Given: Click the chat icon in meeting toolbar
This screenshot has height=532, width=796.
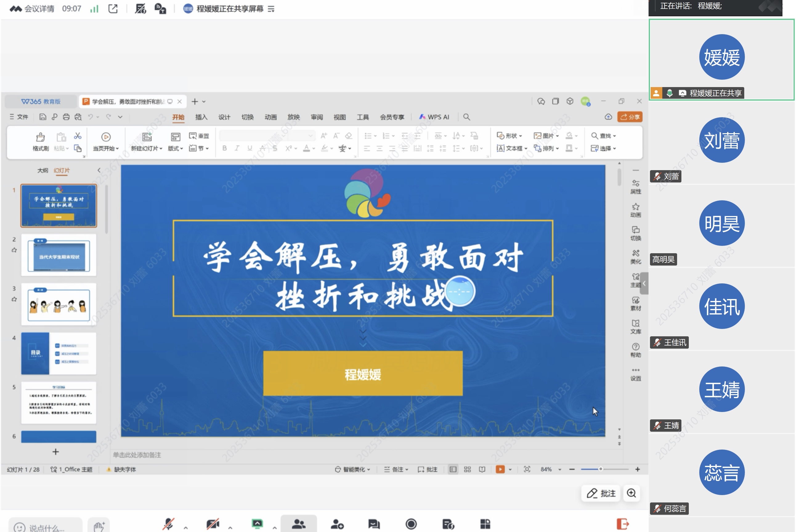Looking at the screenshot, I should tap(374, 524).
